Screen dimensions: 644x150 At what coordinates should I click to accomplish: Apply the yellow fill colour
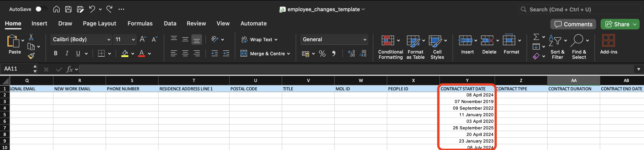pyautogui.click(x=125, y=53)
